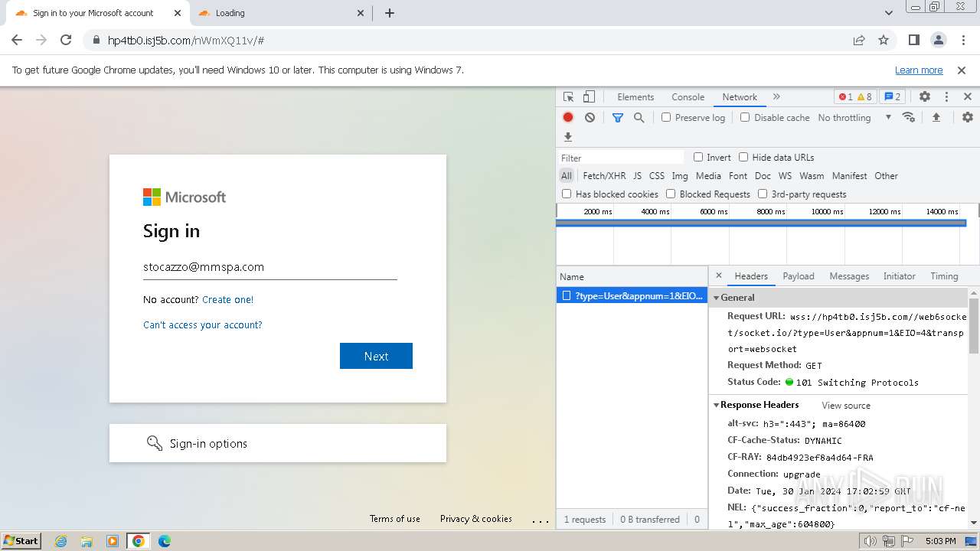
Task: Close the request details pane X
Action: point(718,276)
